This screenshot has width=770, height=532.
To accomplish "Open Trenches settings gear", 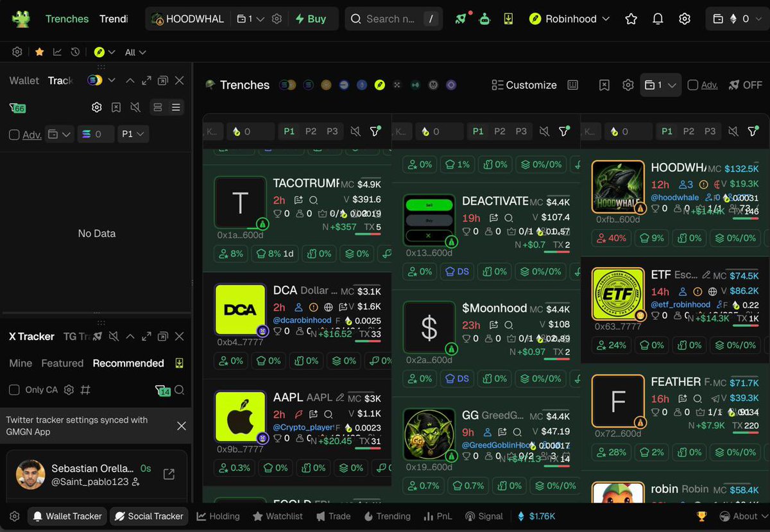I will point(628,85).
